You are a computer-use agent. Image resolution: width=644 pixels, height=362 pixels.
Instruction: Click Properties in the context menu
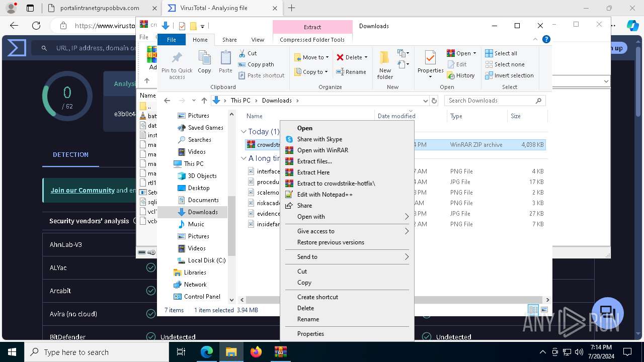[310, 334]
